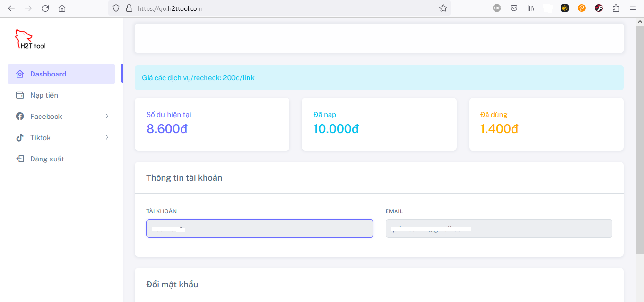
Task: Reload the page using the refresh icon
Action: point(45,8)
